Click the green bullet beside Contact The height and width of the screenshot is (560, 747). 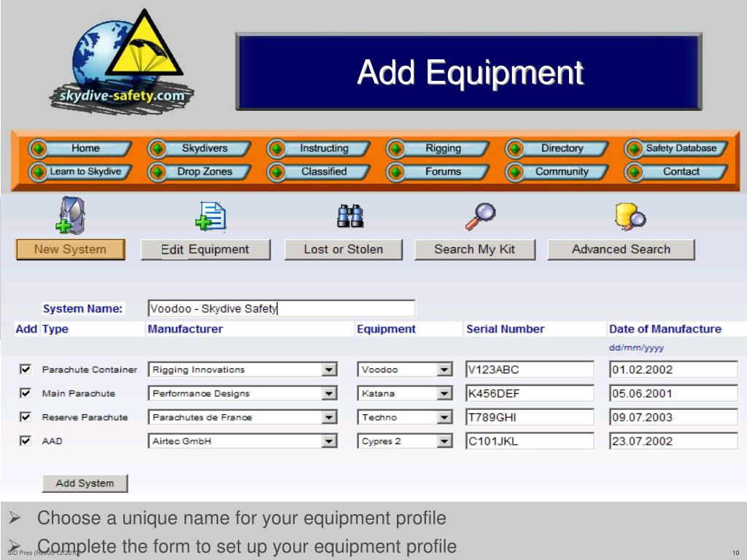634,172
